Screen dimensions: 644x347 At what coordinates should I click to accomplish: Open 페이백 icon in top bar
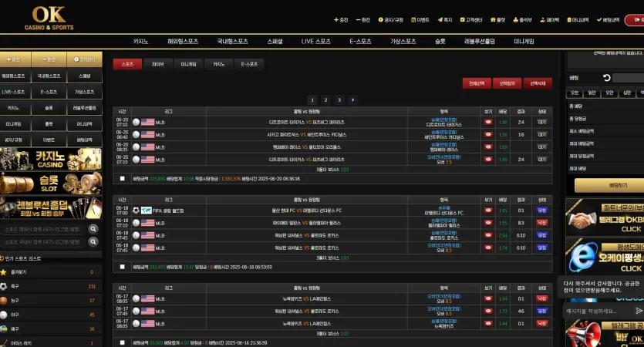pos(542,20)
